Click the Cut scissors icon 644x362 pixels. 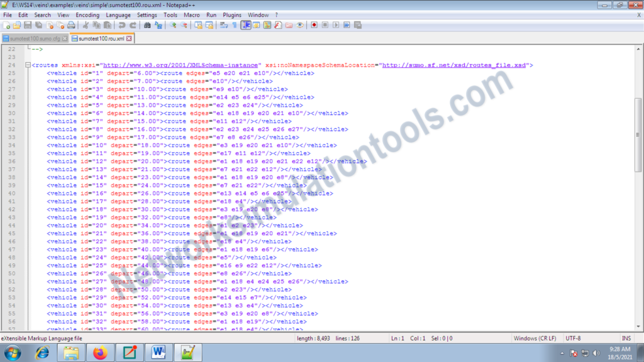86,25
